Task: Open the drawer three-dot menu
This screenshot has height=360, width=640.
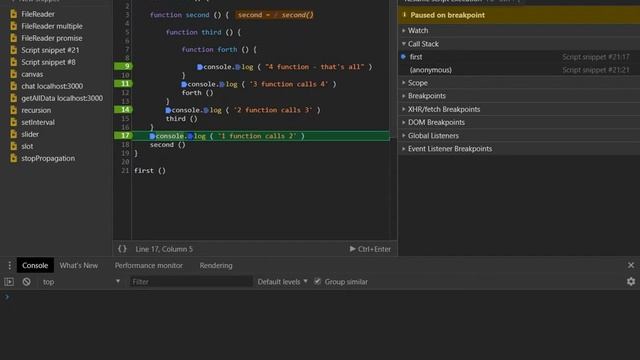Action: 9,265
